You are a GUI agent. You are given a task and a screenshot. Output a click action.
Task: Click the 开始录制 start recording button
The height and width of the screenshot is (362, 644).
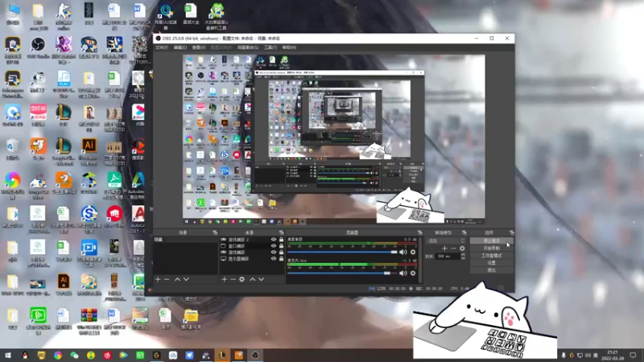point(491,249)
